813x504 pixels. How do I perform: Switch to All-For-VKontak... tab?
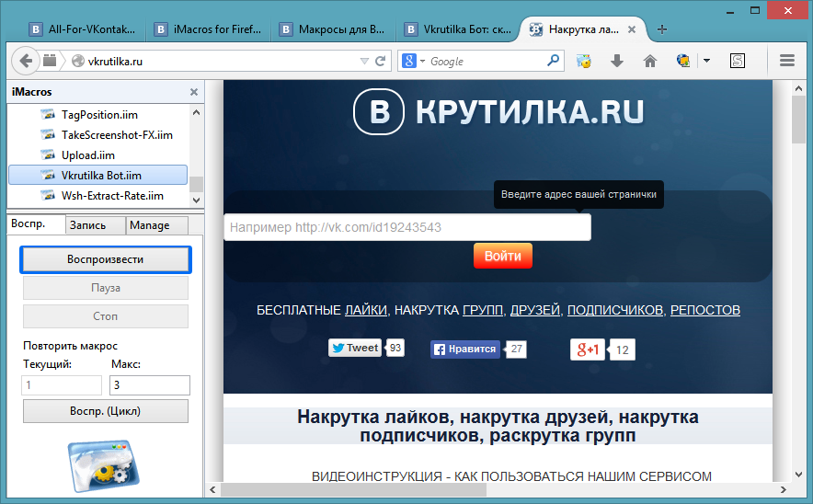click(x=84, y=29)
